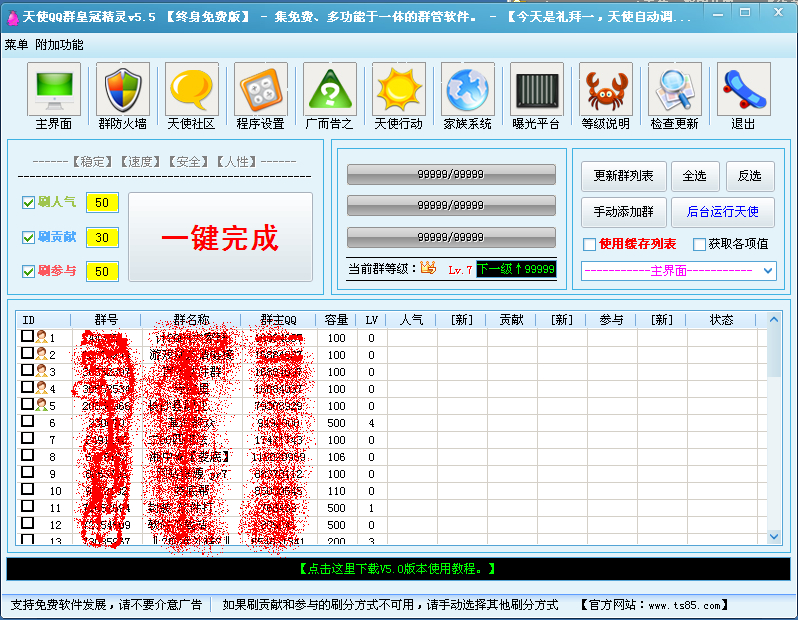
Task: Open 天使社区 chat bubble icon
Action: coord(192,89)
